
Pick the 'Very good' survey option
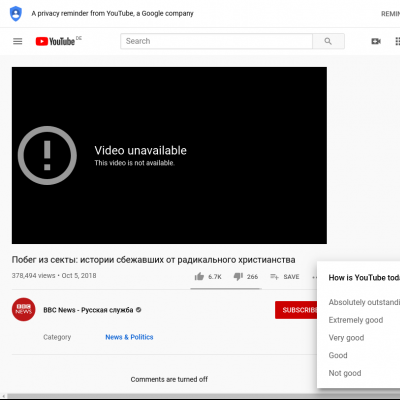click(x=346, y=338)
